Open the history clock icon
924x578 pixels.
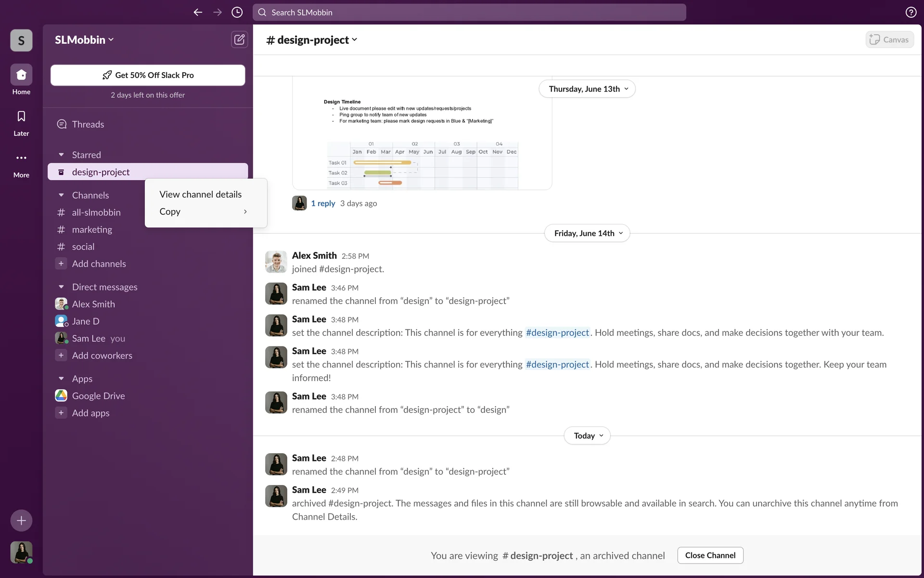[237, 13]
